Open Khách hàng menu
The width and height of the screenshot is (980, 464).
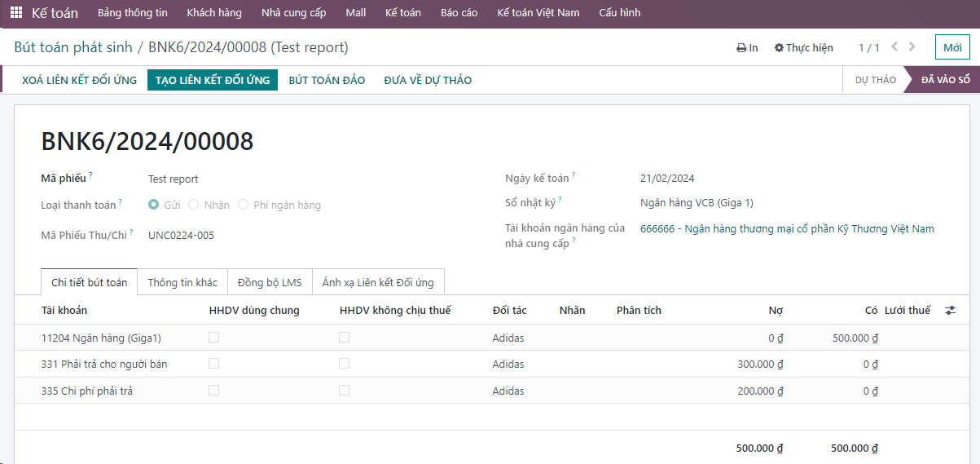click(x=214, y=13)
